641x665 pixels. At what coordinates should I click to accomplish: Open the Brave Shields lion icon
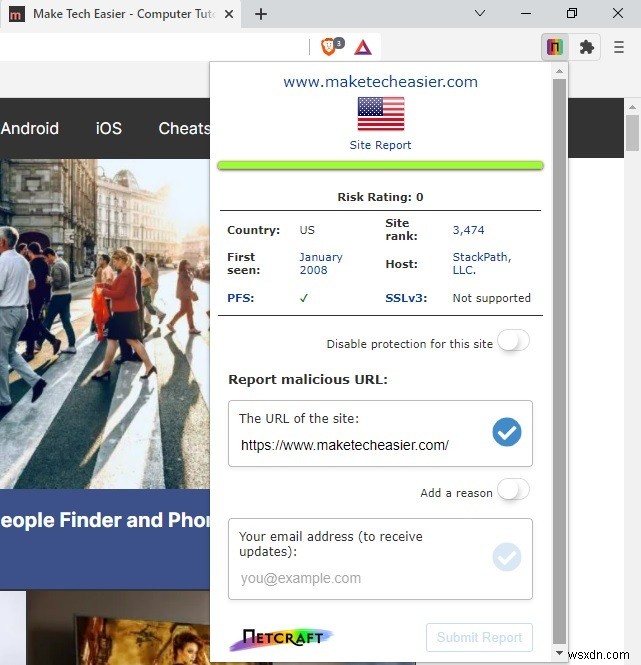(x=328, y=47)
